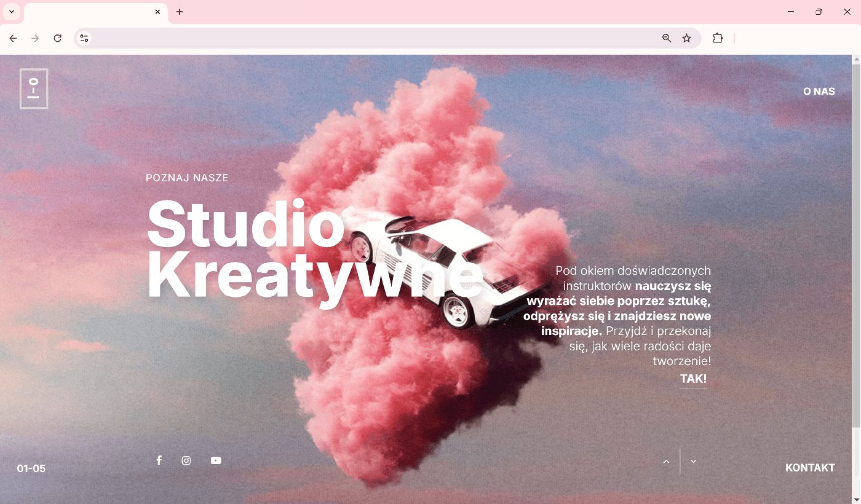Viewport: 861px width, 504px height.
Task: Open a new browser tab
Action: 180,12
